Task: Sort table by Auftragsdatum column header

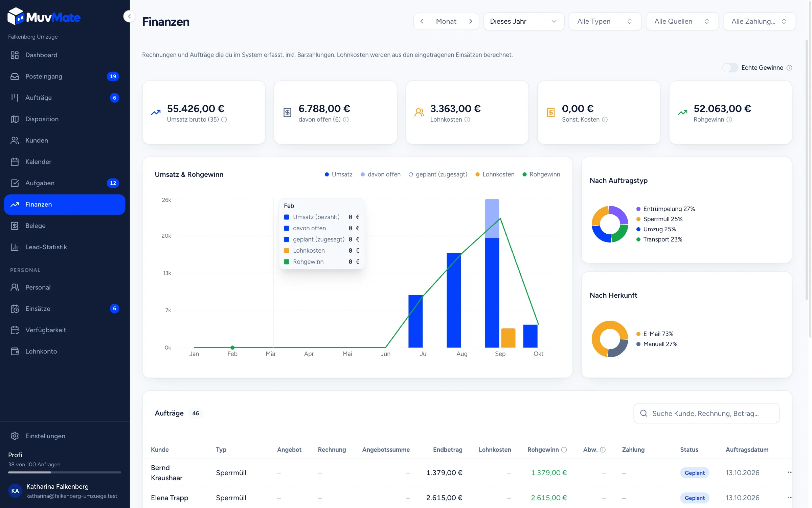Action: [747, 450]
